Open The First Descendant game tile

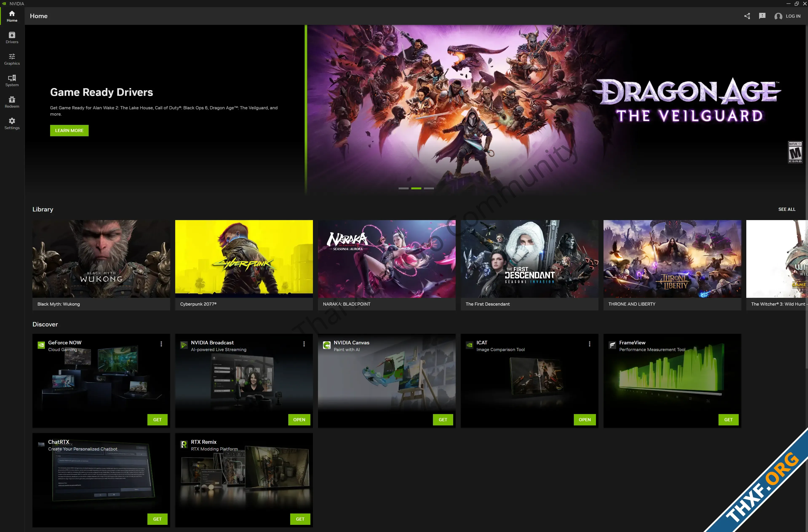pyautogui.click(x=529, y=265)
